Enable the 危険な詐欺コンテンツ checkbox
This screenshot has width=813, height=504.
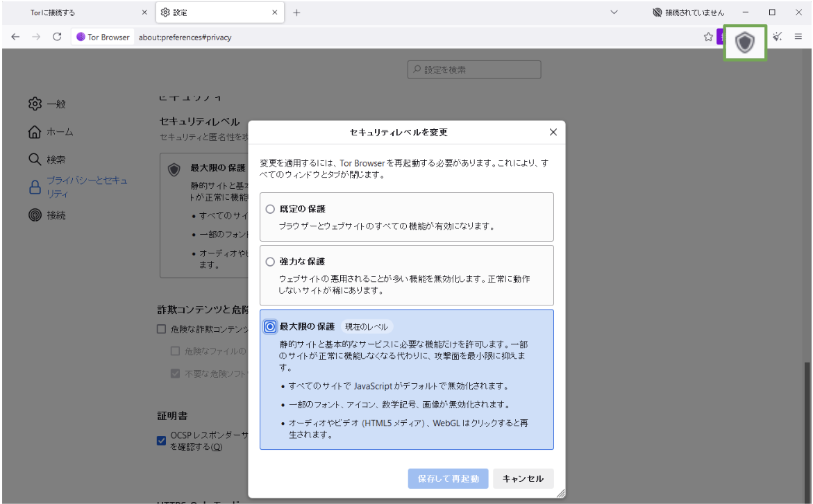(161, 328)
